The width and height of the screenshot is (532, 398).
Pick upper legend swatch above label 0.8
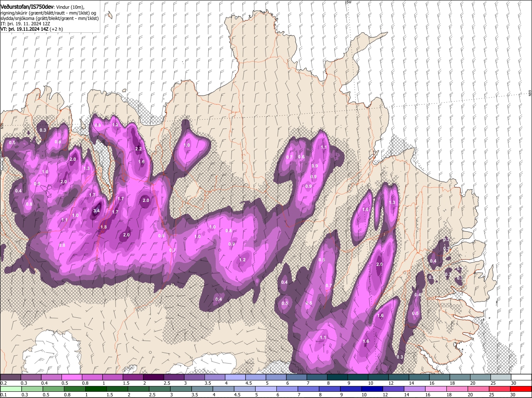point(92,377)
